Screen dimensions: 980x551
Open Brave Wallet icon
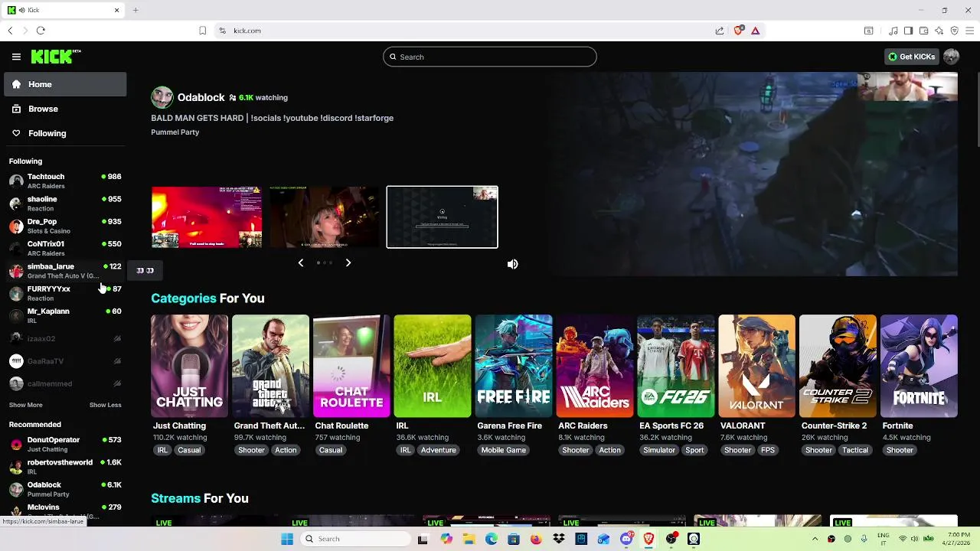[x=923, y=31]
